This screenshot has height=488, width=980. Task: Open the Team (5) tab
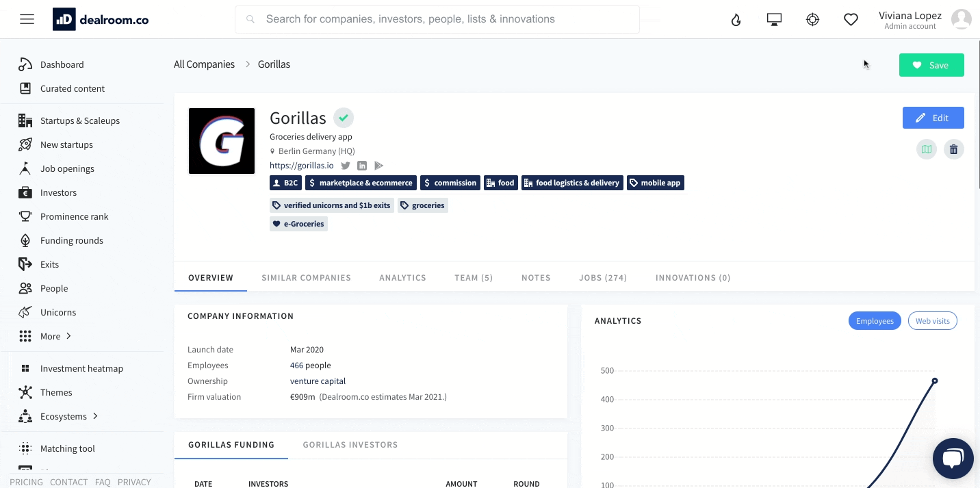coord(474,278)
